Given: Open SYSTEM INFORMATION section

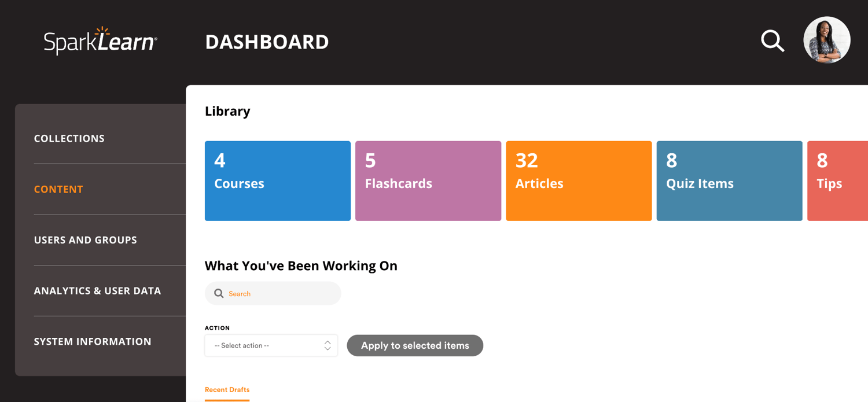Looking at the screenshot, I should tap(93, 341).
